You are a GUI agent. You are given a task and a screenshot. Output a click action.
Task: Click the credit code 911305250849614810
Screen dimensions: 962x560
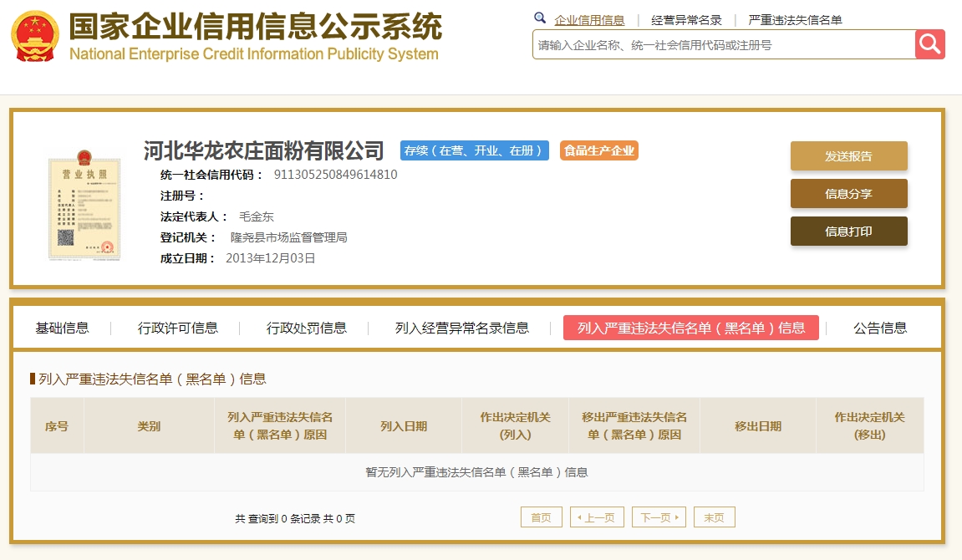[336, 175]
